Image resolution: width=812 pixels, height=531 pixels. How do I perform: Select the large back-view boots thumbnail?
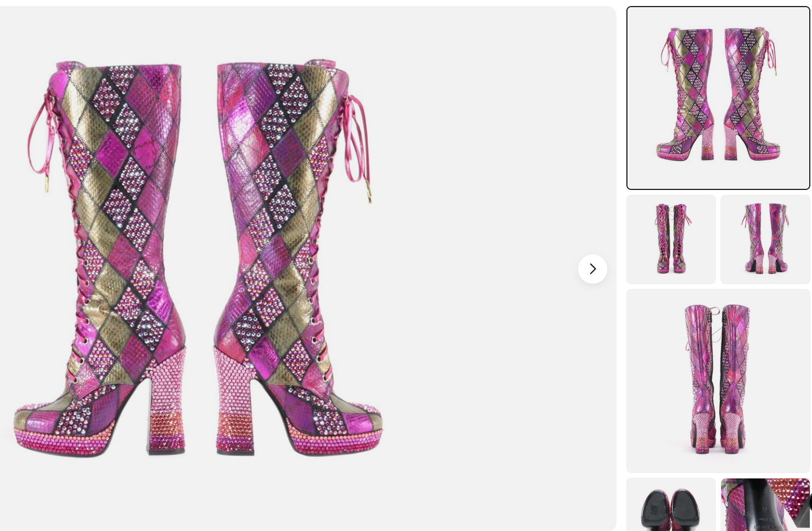(x=718, y=381)
